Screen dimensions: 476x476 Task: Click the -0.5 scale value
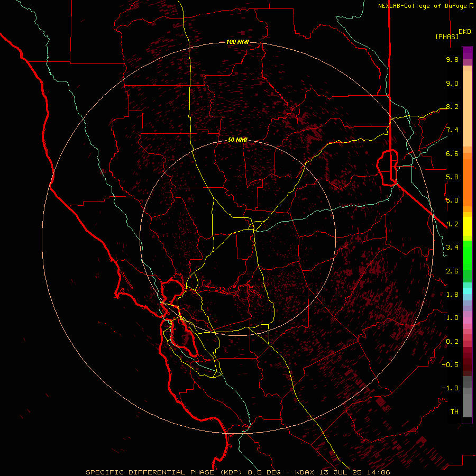tap(450, 365)
